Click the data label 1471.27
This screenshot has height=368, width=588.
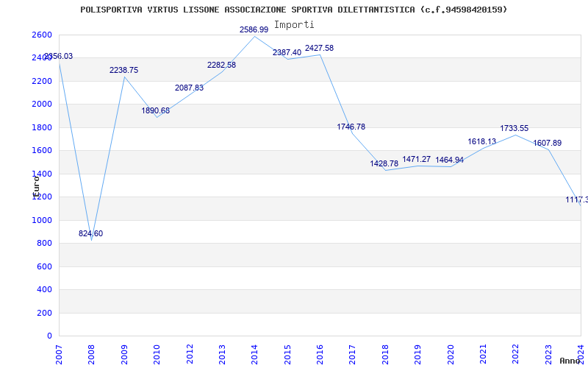tap(416, 159)
